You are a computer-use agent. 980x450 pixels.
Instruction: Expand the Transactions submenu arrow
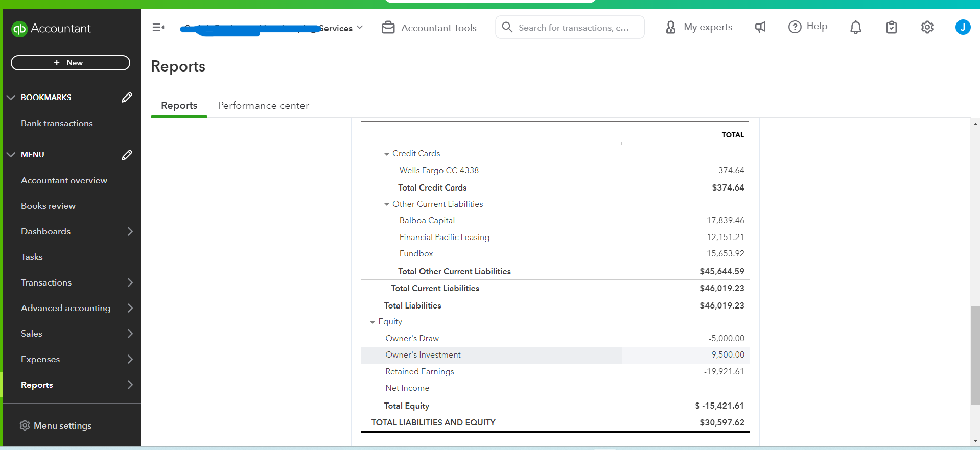(x=130, y=282)
